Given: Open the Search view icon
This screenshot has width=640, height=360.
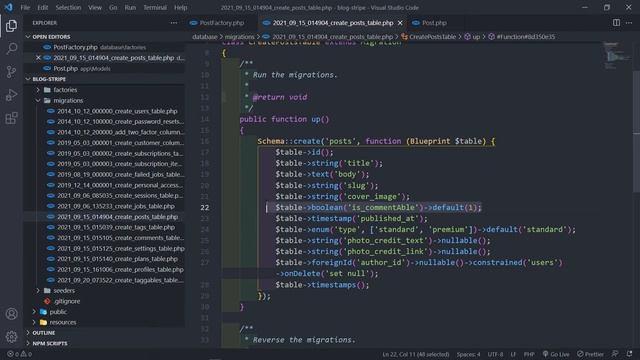Looking at the screenshot, I should (x=11, y=49).
